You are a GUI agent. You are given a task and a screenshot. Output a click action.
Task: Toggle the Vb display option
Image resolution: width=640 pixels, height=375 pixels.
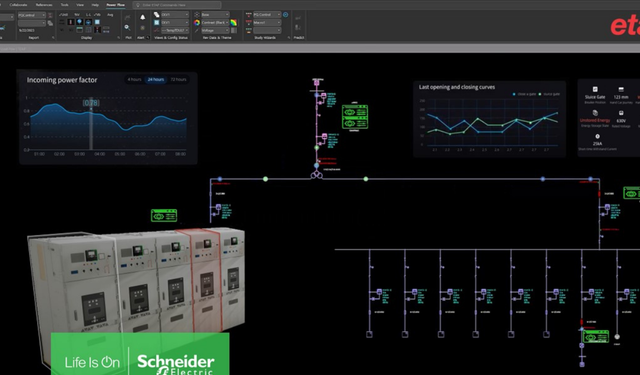[x=97, y=15]
